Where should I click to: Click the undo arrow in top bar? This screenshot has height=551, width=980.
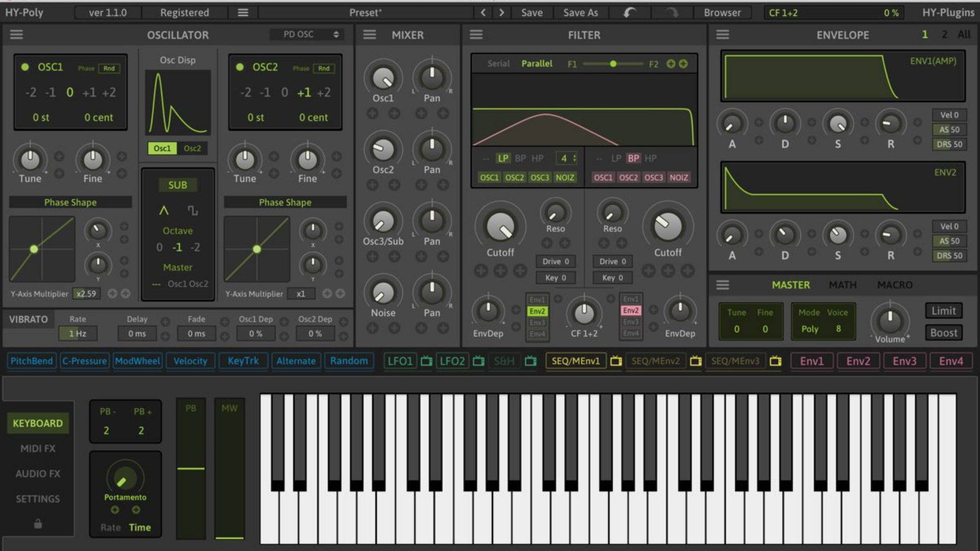coord(630,13)
